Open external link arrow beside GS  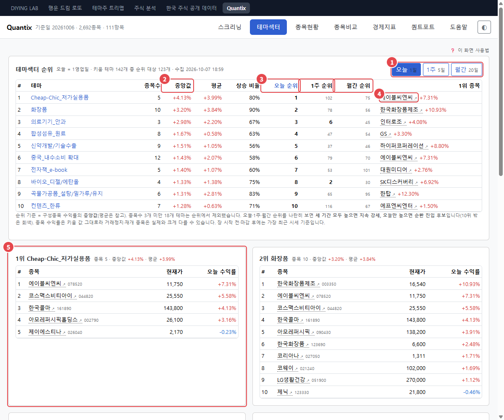[x=390, y=135]
